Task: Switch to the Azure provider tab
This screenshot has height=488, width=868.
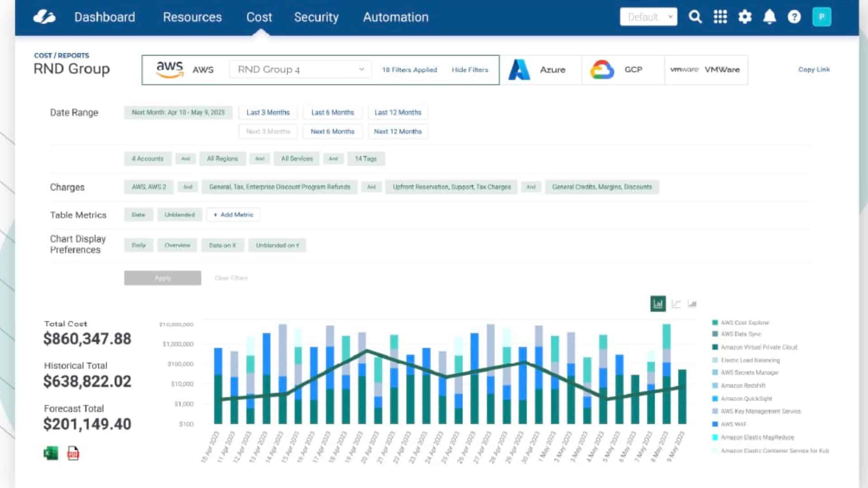Action: pyautogui.click(x=540, y=70)
